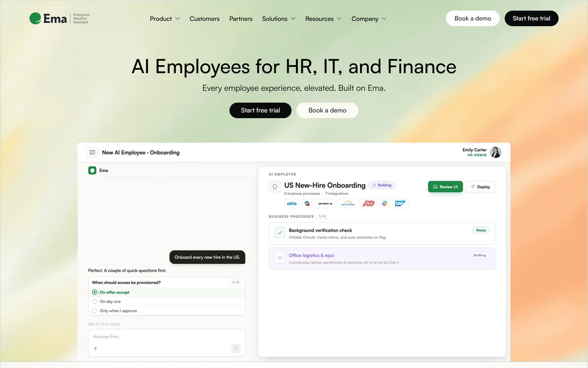Toggle the Background verification check checkbox
The width and height of the screenshot is (588, 368).
coord(280,233)
